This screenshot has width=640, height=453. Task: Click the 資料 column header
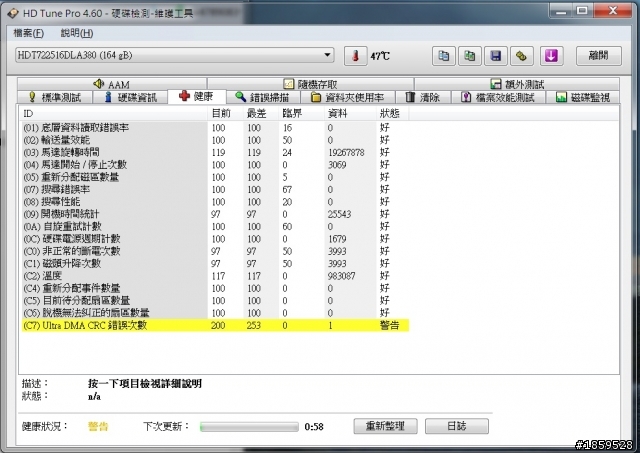[350, 113]
